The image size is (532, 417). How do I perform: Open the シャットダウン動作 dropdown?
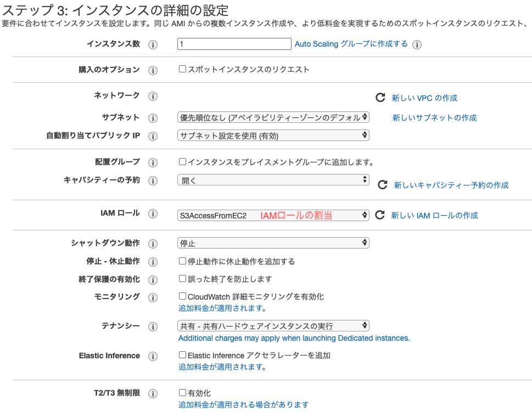[x=273, y=243]
